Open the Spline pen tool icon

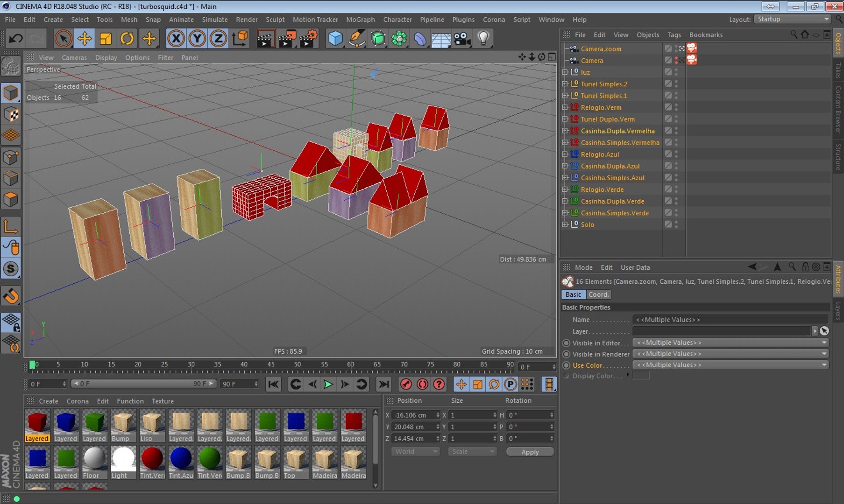pyautogui.click(x=357, y=38)
